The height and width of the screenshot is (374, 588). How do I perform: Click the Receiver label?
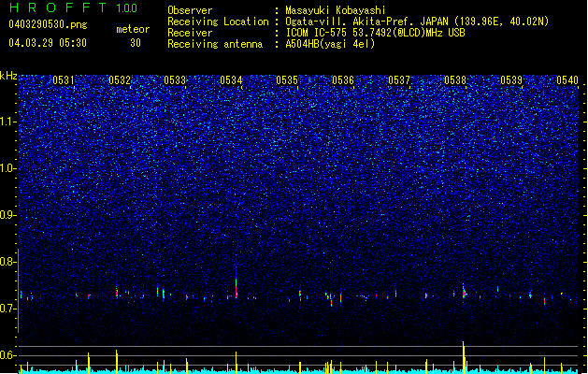190,33
